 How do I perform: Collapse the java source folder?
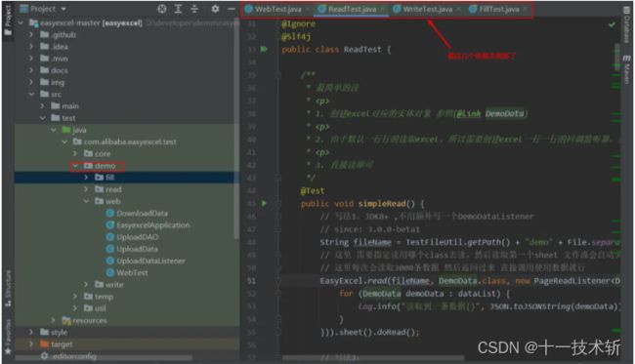point(53,130)
